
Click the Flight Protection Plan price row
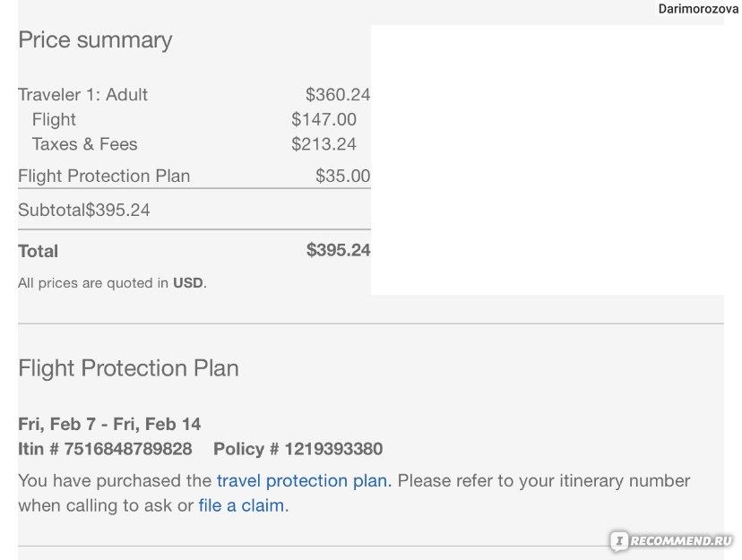tap(194, 176)
